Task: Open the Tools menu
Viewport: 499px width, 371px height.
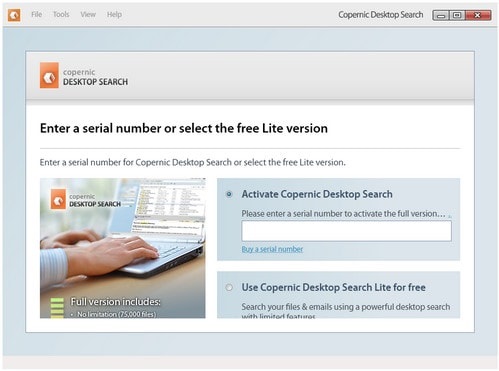Action: pyautogui.click(x=61, y=14)
